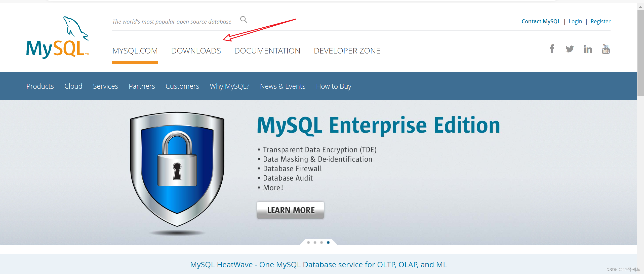Screen dimensions: 644x274
Task: Switch to the DOCUMENTATION tab
Action: point(267,50)
